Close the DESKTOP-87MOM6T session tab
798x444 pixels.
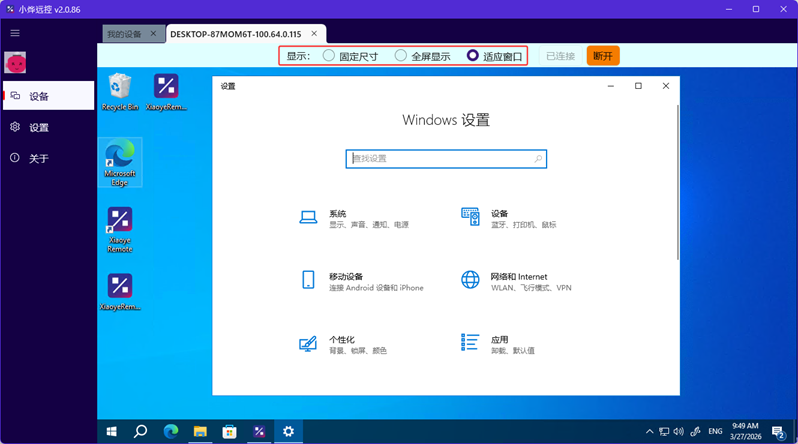[314, 34]
